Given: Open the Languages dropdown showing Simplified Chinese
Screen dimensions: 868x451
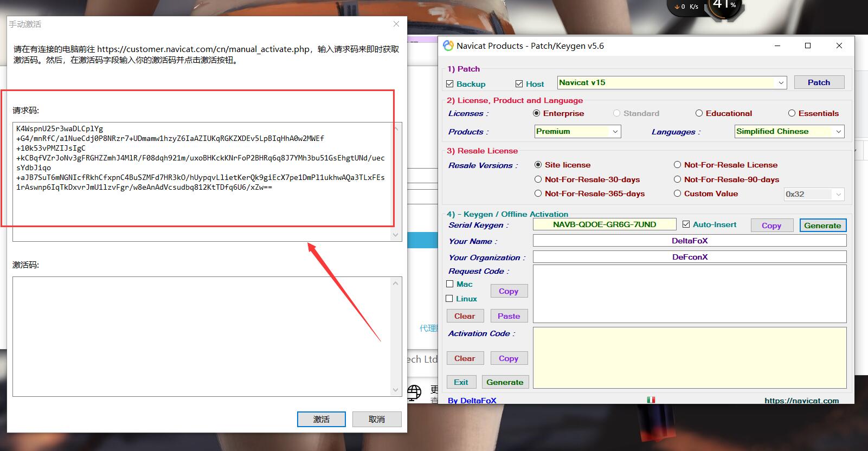Looking at the screenshot, I should [838, 132].
